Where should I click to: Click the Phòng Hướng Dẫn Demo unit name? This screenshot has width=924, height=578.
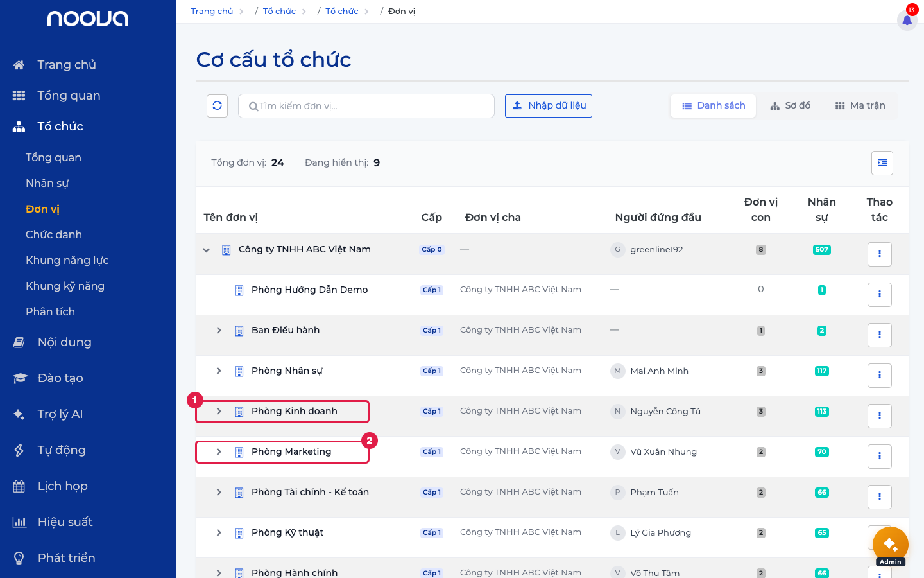pyautogui.click(x=309, y=290)
